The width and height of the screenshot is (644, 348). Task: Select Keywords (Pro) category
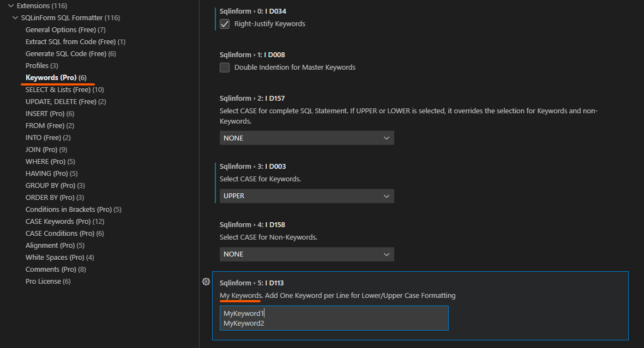tap(56, 77)
